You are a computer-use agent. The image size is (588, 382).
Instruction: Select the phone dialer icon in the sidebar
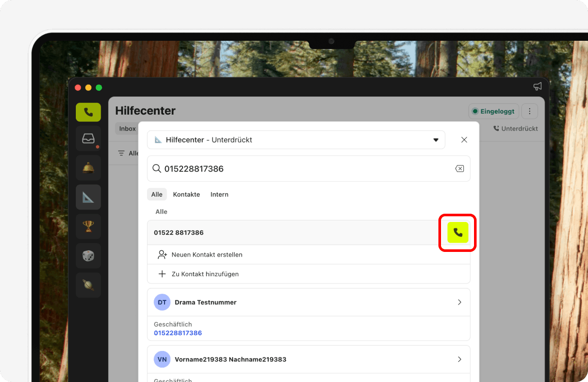pyautogui.click(x=88, y=112)
